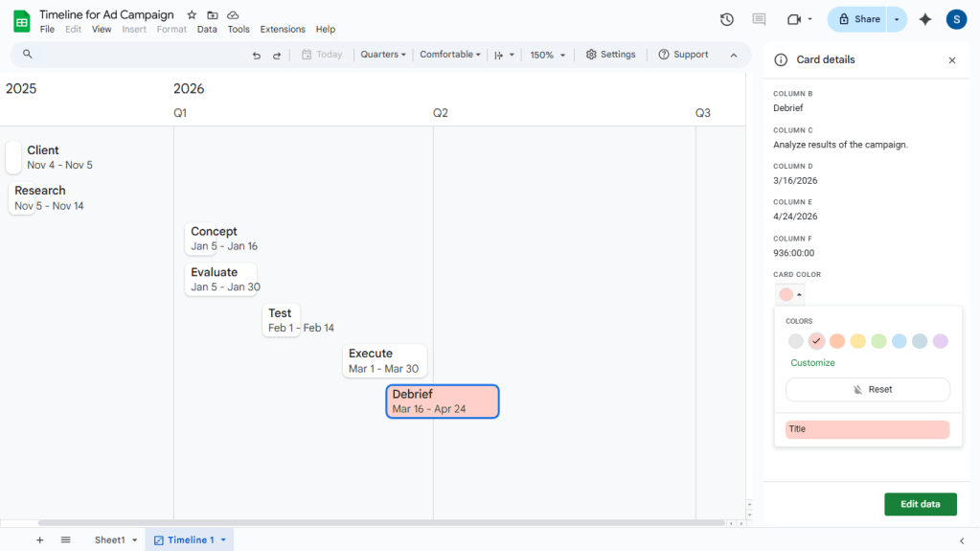Select the light blue color swatch

point(900,341)
